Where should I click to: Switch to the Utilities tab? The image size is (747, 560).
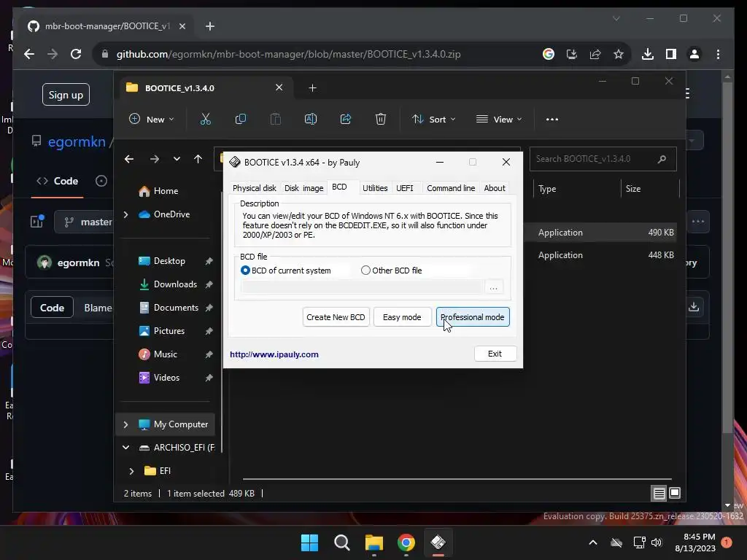[x=375, y=188]
